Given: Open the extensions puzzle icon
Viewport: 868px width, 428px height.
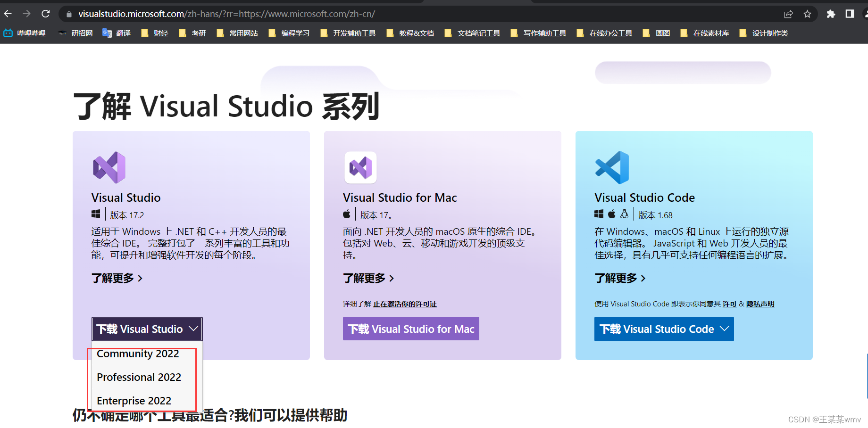Looking at the screenshot, I should [831, 14].
